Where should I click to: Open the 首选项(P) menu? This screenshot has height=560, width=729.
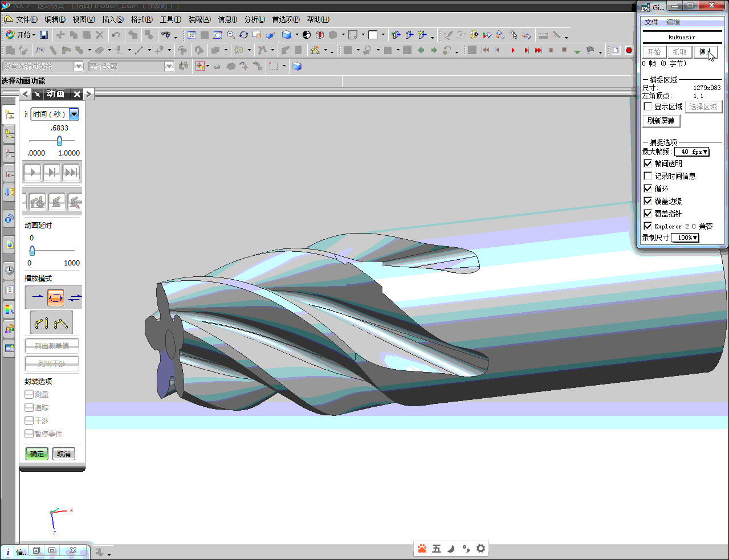coord(286,19)
